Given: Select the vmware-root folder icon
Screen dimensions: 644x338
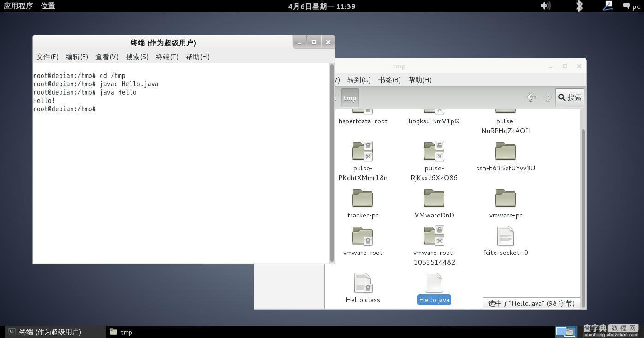Looking at the screenshot, I should [x=363, y=235].
